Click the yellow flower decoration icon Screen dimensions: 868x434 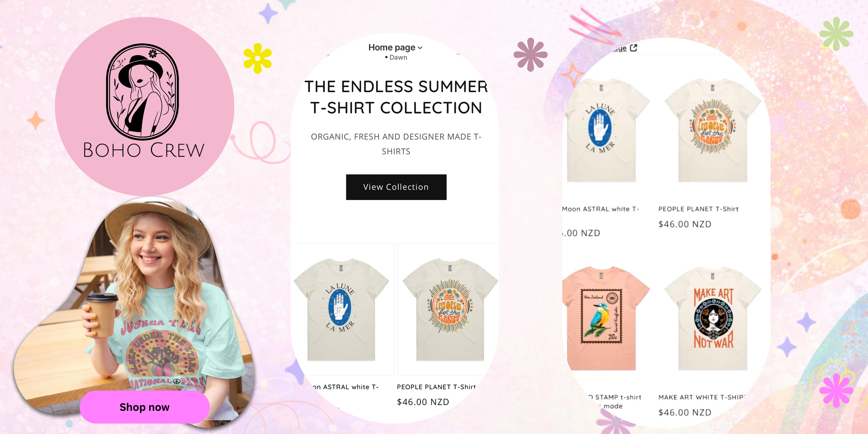click(258, 58)
